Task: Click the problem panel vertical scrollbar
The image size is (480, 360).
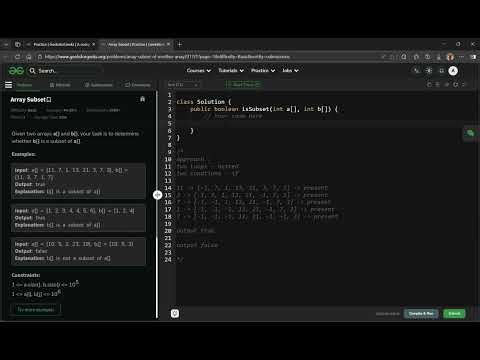Action: coord(157,204)
